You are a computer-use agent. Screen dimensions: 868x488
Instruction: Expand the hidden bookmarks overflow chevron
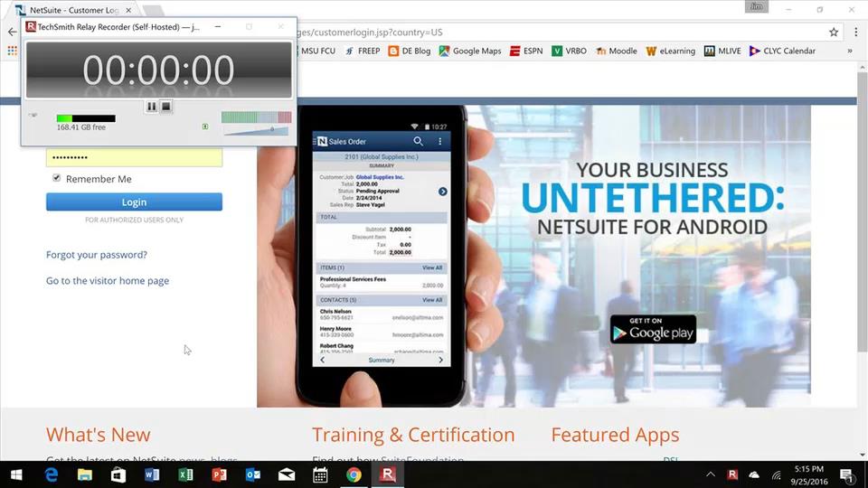point(850,51)
